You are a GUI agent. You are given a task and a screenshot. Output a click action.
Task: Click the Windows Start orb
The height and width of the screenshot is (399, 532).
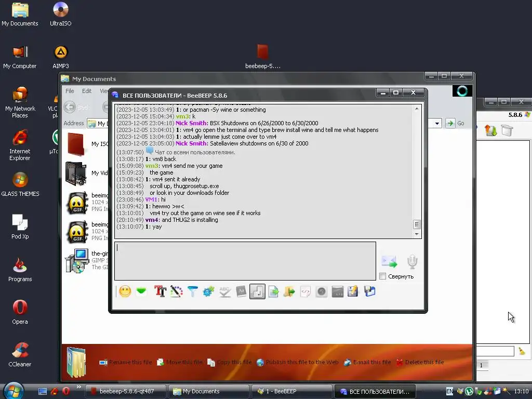pyautogui.click(x=14, y=390)
